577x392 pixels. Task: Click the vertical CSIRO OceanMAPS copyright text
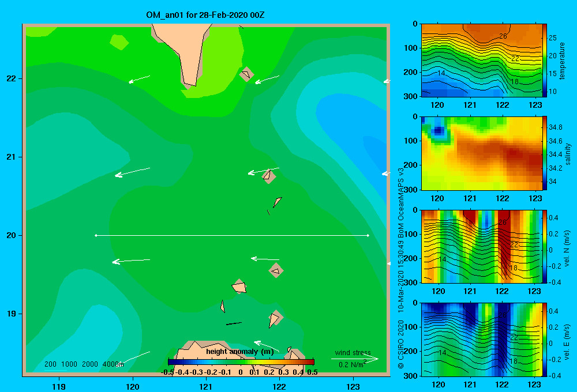click(x=401, y=269)
